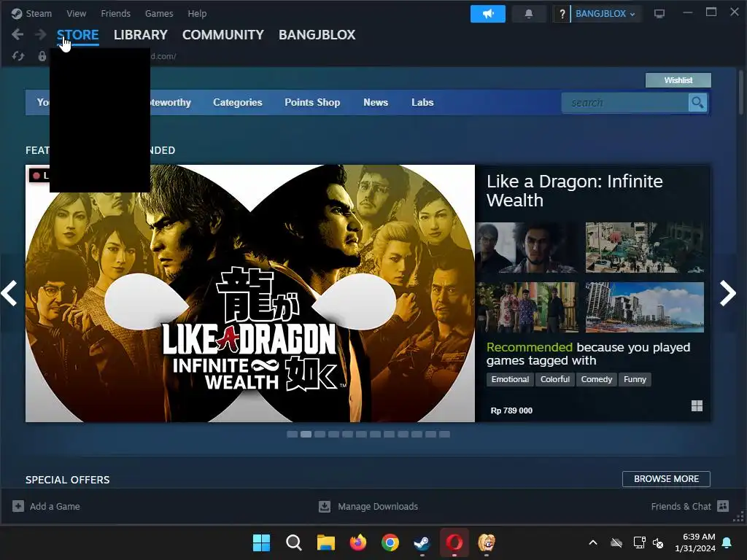Open the notifications bell
The width and height of the screenshot is (747, 560).
529,14
